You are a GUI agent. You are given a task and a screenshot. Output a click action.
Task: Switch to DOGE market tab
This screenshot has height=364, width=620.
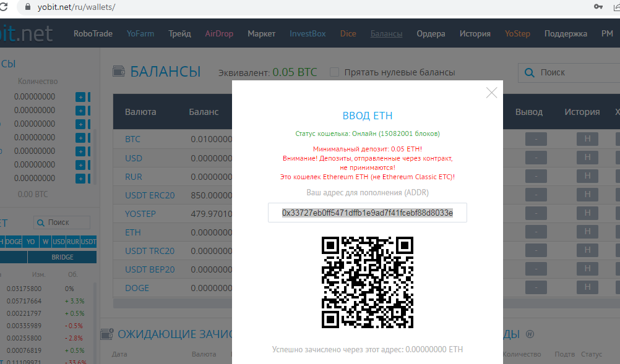coord(14,242)
